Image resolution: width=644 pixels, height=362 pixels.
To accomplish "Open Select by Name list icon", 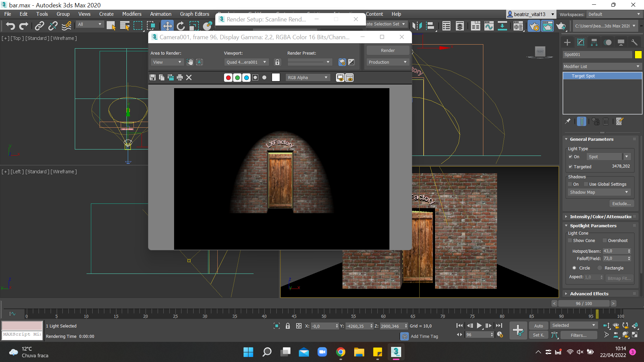I will 124,26.
